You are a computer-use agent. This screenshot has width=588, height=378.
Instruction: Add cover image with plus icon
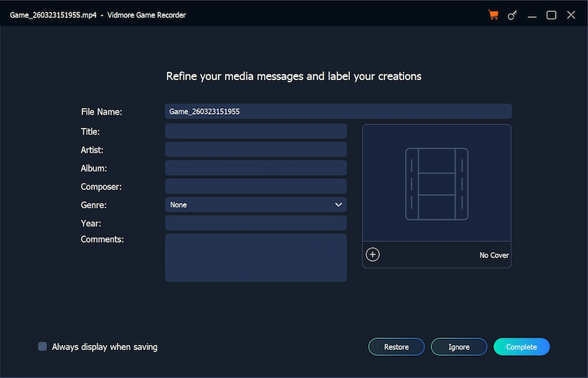[373, 254]
